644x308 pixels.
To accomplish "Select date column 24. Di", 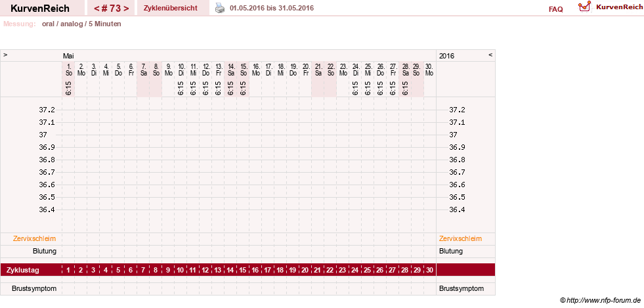I will (356, 70).
